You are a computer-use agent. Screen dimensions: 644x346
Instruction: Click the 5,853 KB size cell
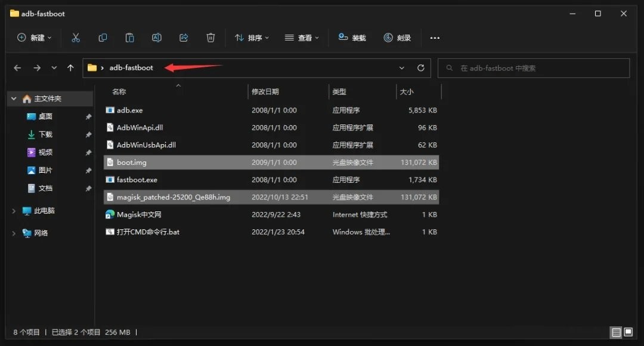tap(422, 110)
